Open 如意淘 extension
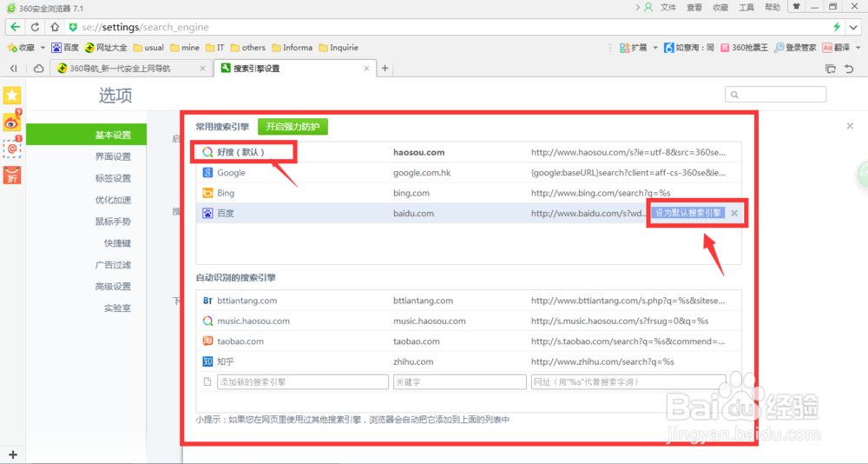 pos(689,48)
